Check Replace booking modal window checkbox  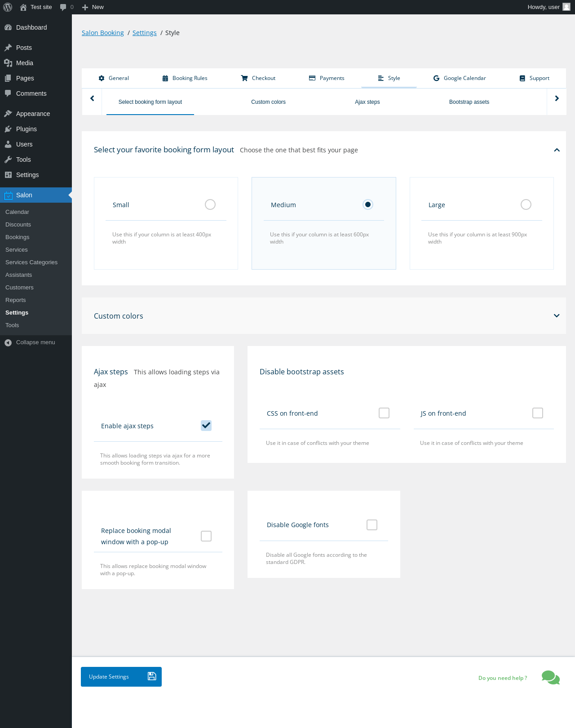(x=206, y=536)
